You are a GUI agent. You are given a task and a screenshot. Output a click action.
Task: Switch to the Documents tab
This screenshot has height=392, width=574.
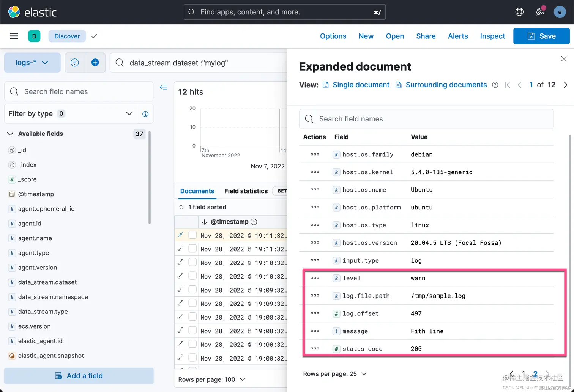coord(197,191)
